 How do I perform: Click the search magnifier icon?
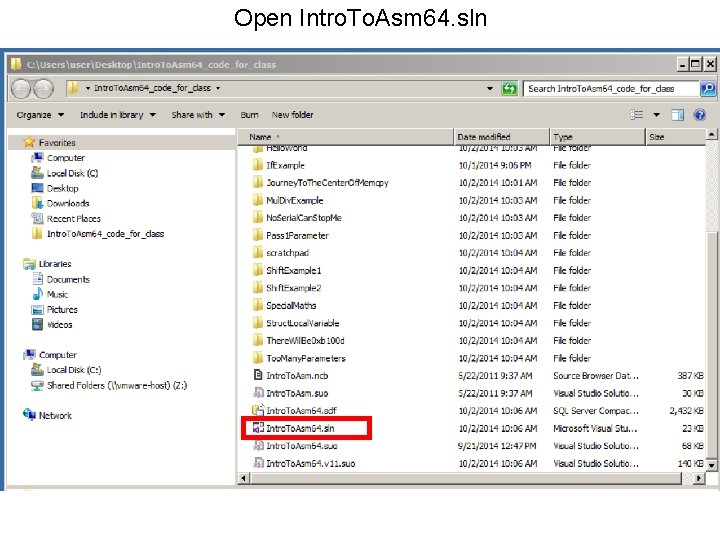tap(708, 88)
